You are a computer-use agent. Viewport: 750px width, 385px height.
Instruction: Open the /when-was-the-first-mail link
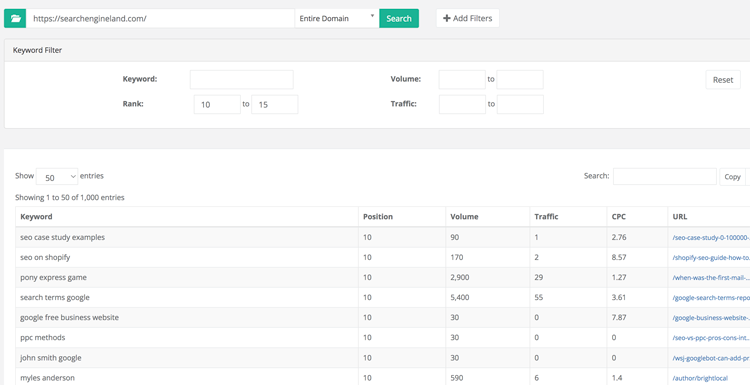(711, 278)
